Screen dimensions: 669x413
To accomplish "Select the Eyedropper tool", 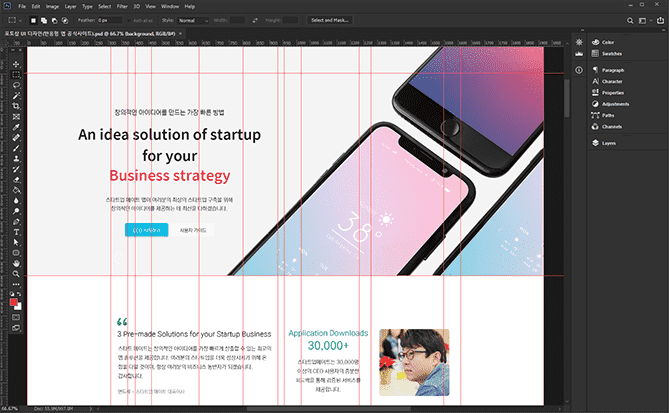I will pos(16,127).
